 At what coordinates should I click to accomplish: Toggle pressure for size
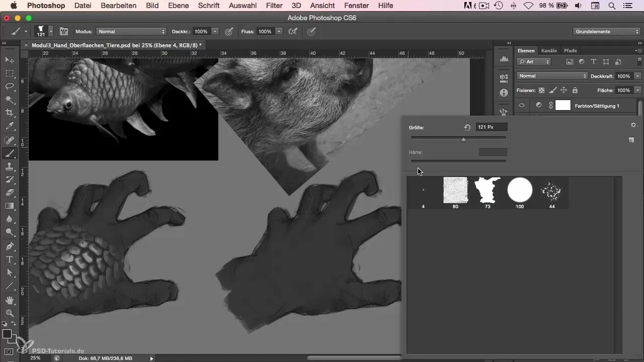[311, 31]
